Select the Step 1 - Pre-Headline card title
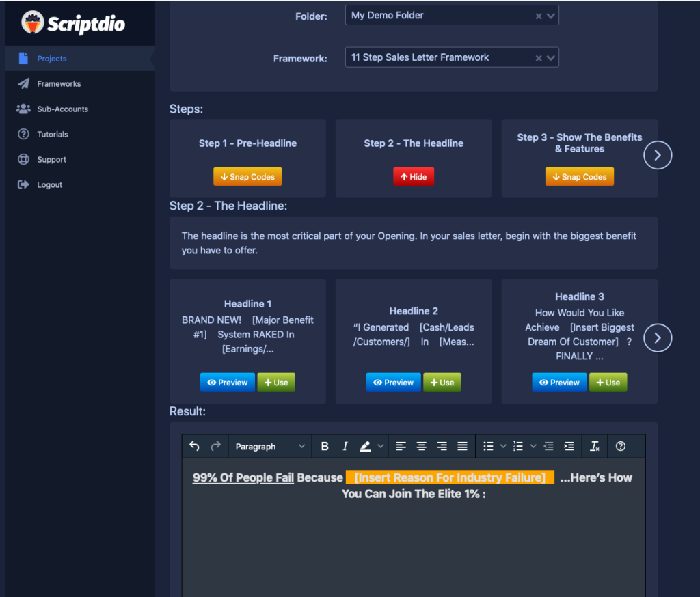700x597 pixels. tap(247, 143)
